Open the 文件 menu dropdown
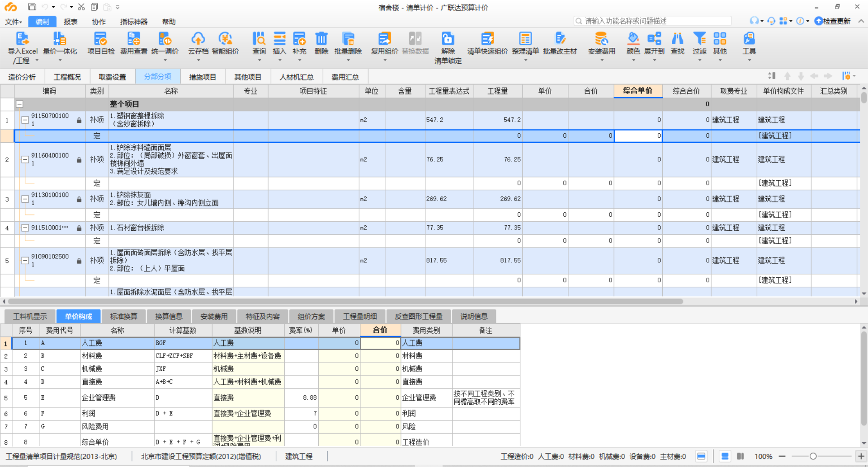868x467 pixels. click(14, 22)
